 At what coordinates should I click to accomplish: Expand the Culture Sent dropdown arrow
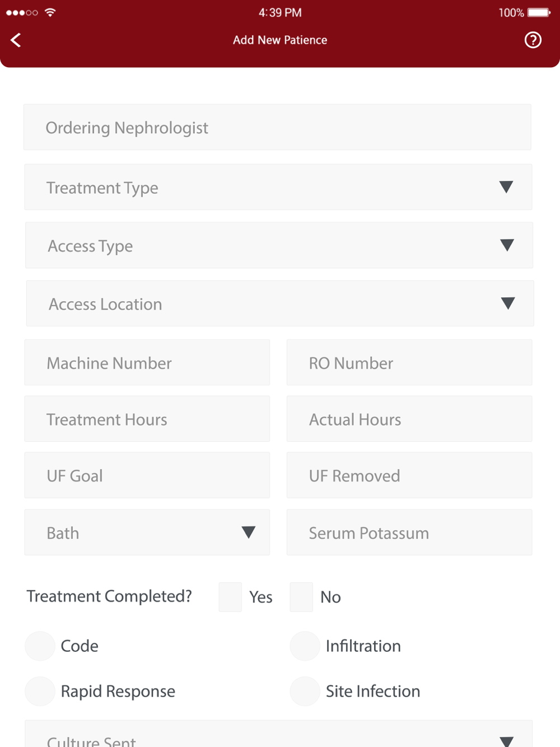tap(506, 741)
